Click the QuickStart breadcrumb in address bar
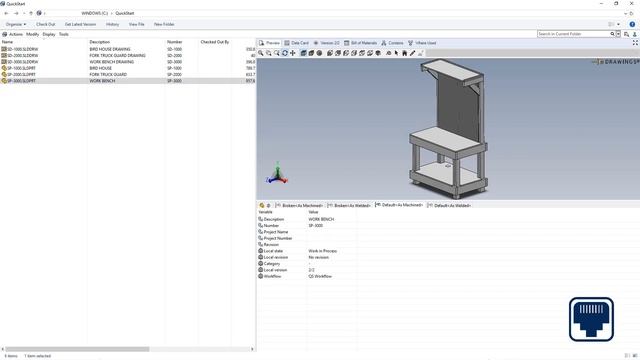The width and height of the screenshot is (640, 360). click(x=125, y=13)
